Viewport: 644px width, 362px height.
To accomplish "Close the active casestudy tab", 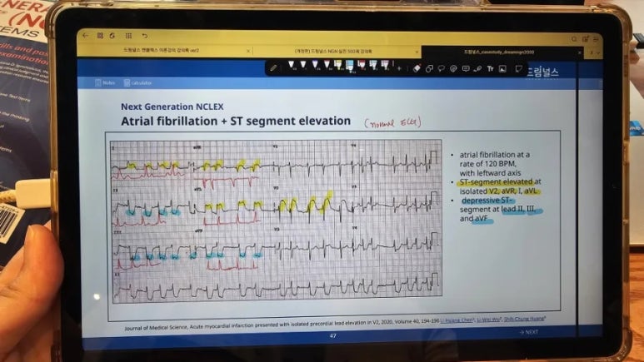I will tap(580, 52).
